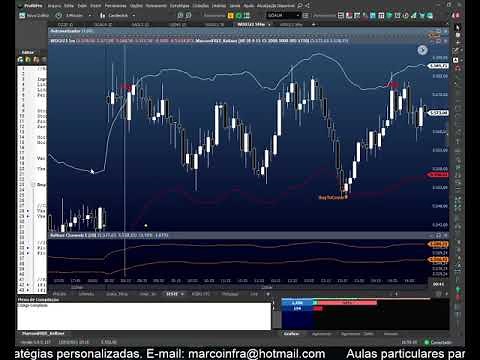Click the red sell volume bar in the order book
The image size is (480, 360).
tap(347, 303)
